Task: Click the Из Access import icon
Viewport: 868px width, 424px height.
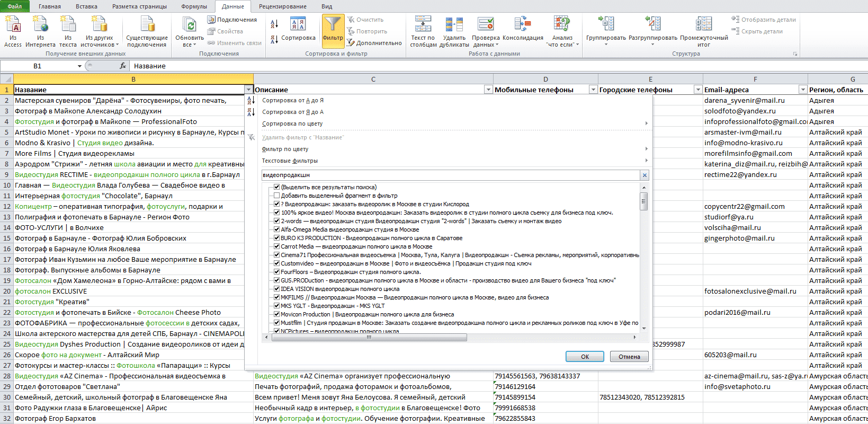Action: (13, 24)
